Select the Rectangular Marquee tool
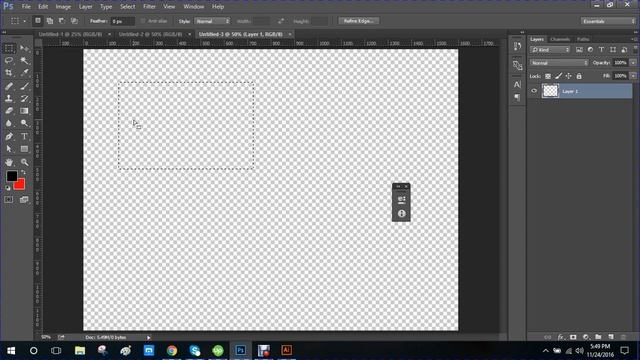 [x=9, y=48]
